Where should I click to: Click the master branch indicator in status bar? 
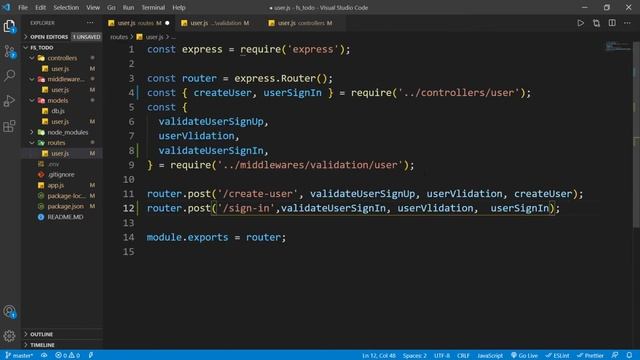pos(19,356)
